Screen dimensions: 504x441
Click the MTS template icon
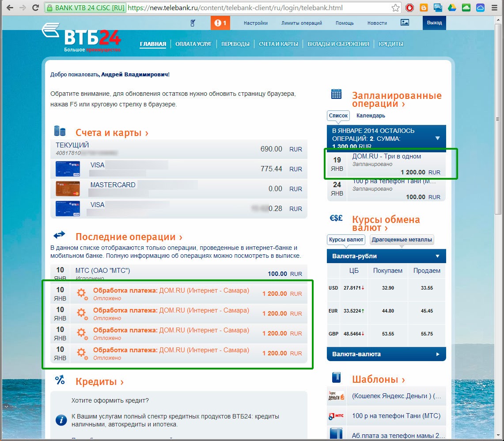[336, 416]
